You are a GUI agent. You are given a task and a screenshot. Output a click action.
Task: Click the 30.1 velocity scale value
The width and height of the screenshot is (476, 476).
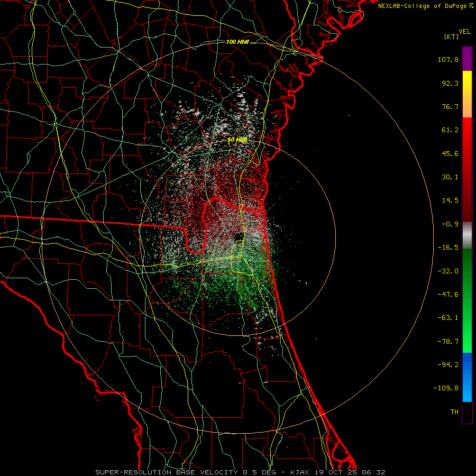pyautogui.click(x=450, y=177)
